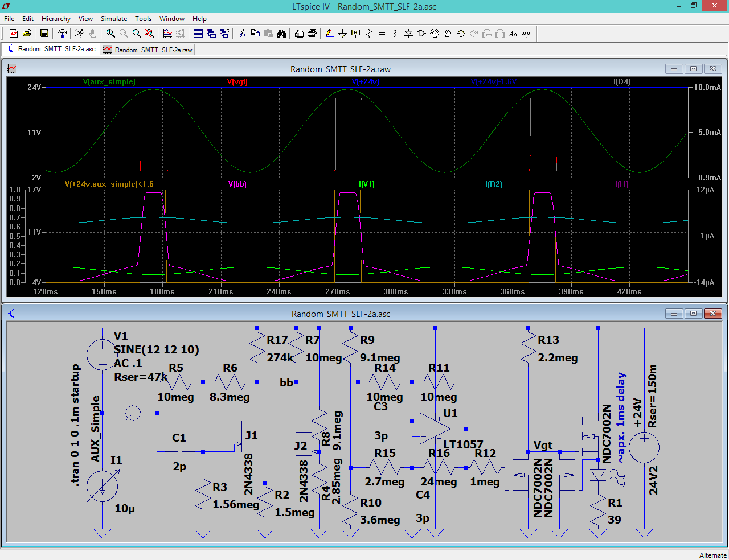
Task: Save the schematic with the floppy icon
Action: pos(44,34)
